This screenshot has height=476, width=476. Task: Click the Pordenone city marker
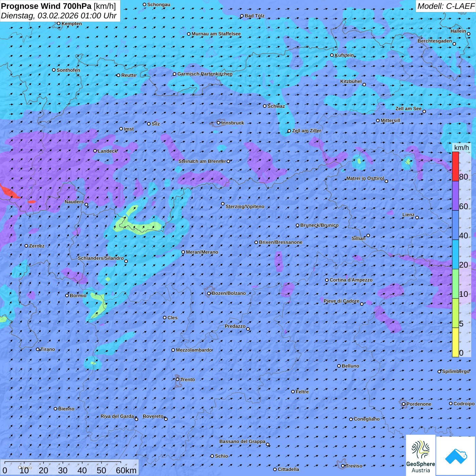404,404
